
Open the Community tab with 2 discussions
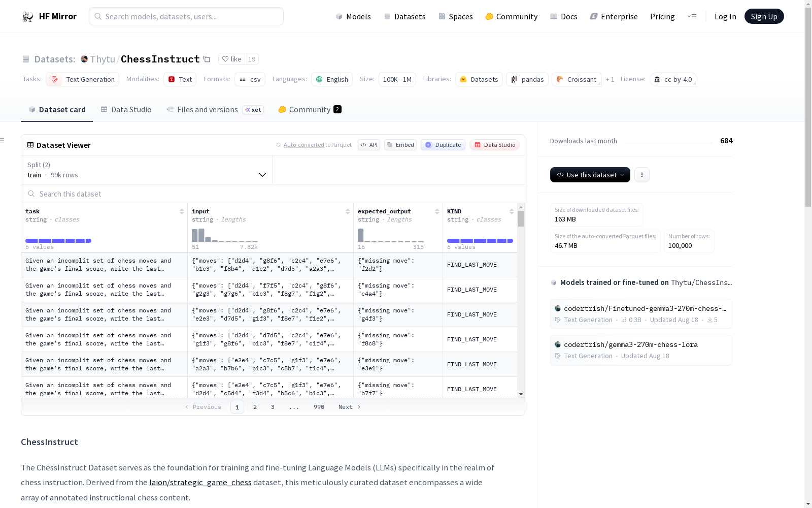coord(310,110)
